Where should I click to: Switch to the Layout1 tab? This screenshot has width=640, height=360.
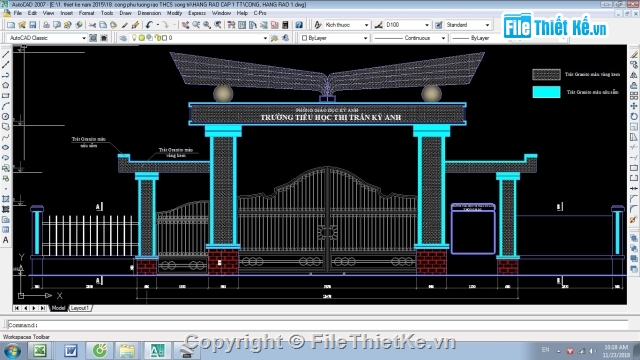pyautogui.click(x=80, y=308)
